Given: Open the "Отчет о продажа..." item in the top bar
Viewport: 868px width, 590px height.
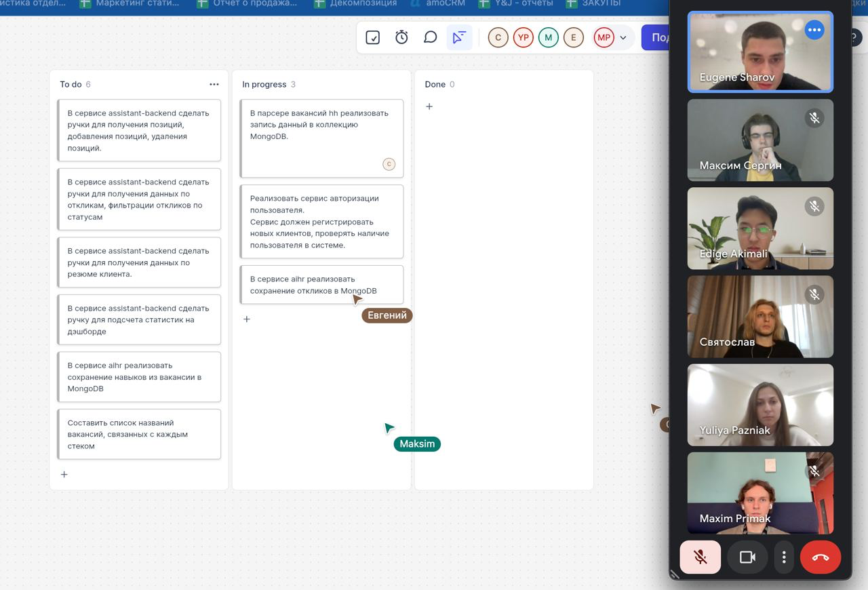Looking at the screenshot, I should coord(248,3).
